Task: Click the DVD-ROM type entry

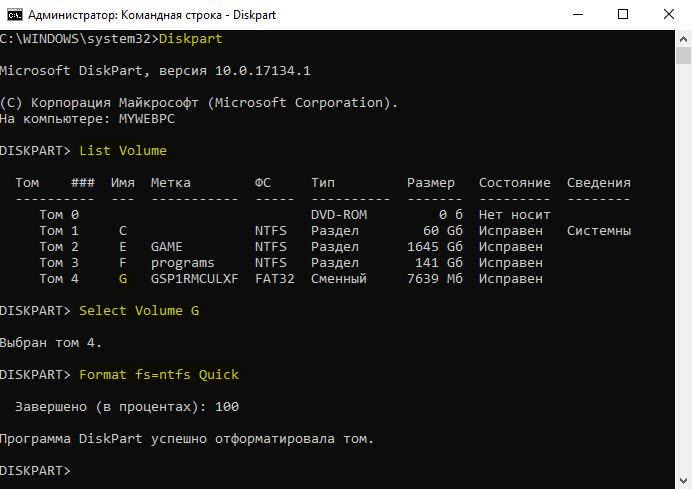Action: [x=339, y=215]
